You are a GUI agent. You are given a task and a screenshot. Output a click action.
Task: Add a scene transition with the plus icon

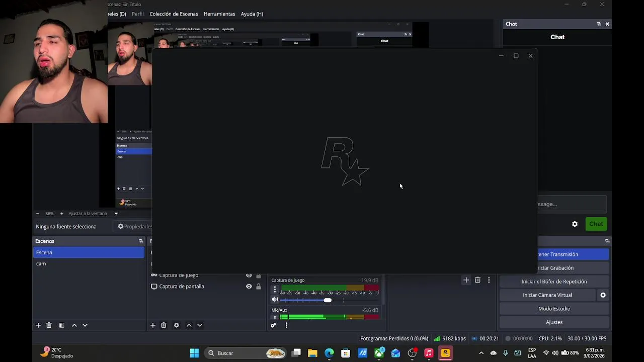click(x=466, y=280)
